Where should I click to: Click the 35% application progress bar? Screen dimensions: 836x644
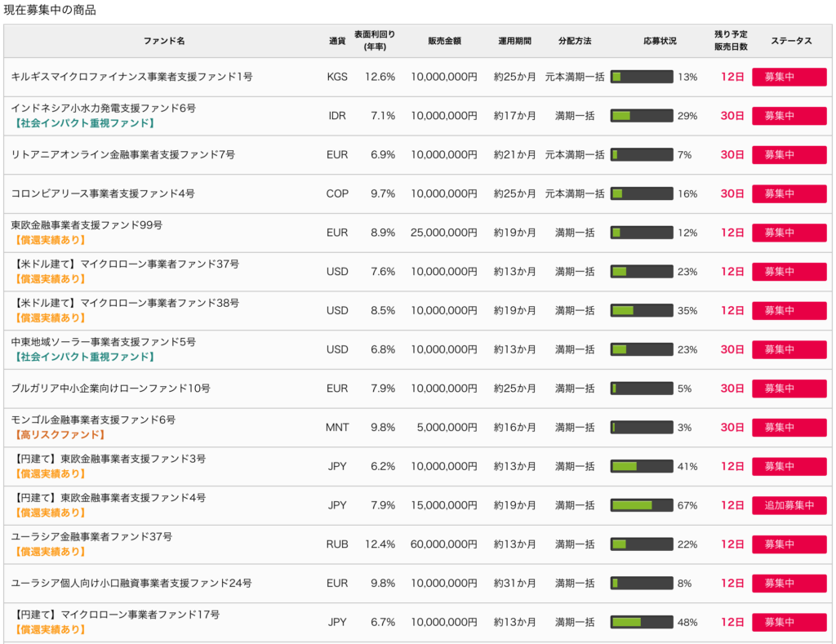click(642, 310)
